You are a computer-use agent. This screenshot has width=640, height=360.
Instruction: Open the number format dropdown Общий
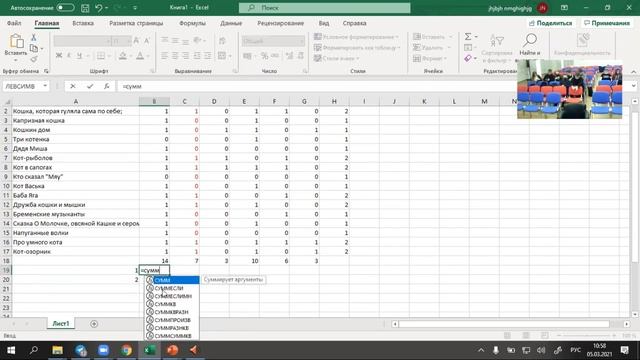tap(273, 41)
